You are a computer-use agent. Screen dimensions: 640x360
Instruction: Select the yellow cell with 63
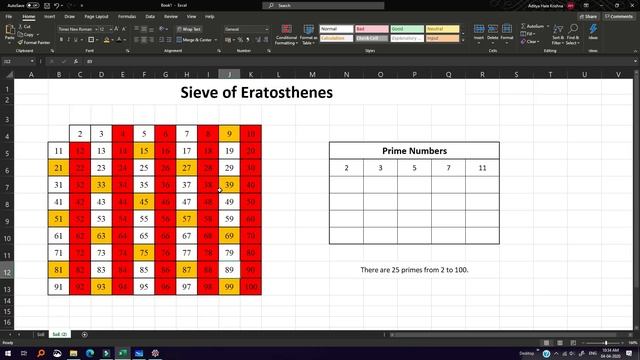click(x=101, y=236)
